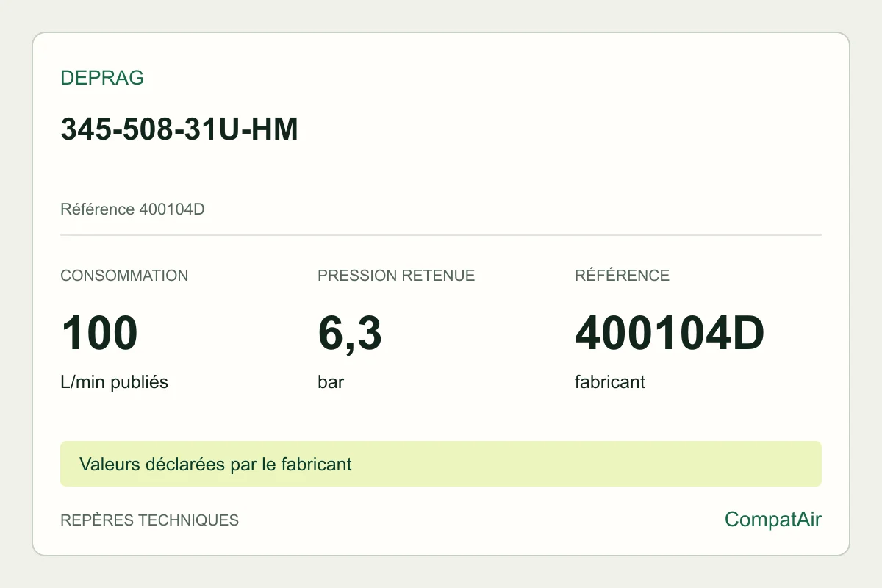882x588 pixels.
Task: Select the 6,3 pressure value
Action: [x=350, y=333]
